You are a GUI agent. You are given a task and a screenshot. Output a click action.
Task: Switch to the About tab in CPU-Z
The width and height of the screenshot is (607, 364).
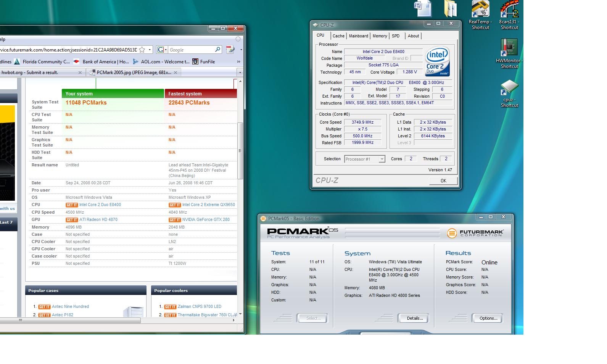[413, 36]
